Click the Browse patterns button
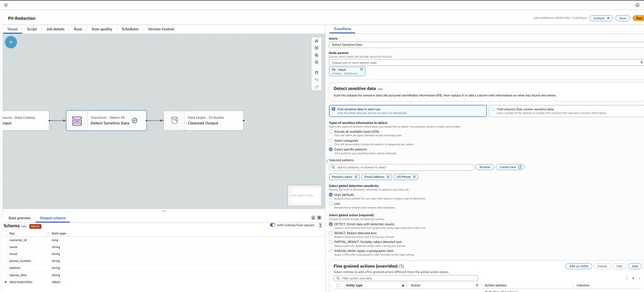Viewport: 644px width, 292px height. (484, 167)
